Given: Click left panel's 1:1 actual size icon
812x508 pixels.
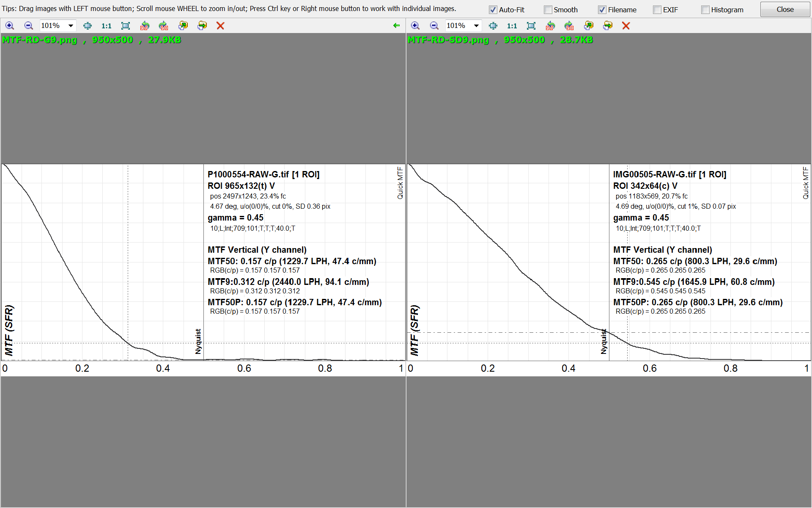Looking at the screenshot, I should click(106, 26).
